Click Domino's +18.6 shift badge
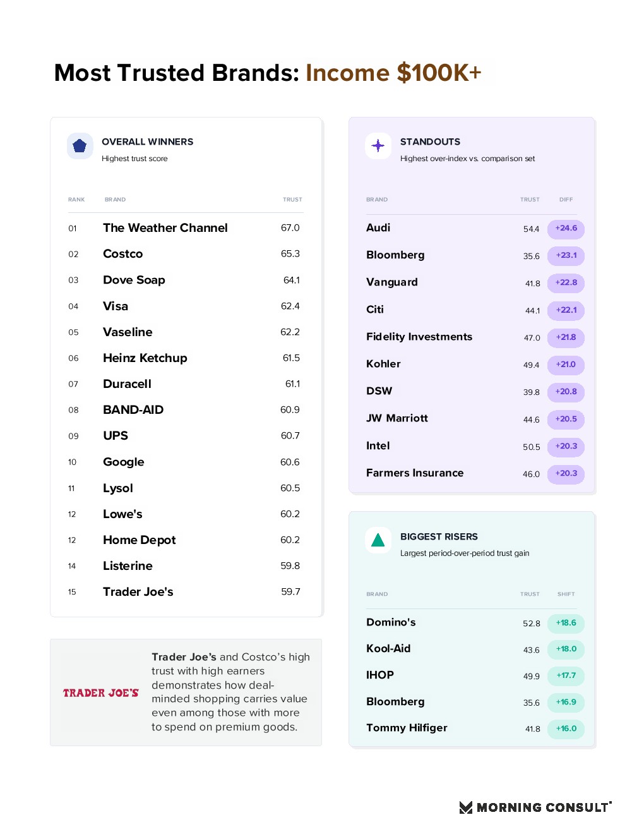 point(566,623)
